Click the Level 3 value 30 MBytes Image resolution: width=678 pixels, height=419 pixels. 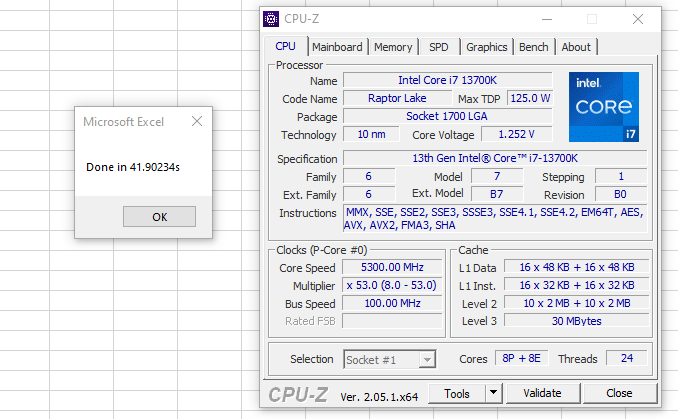click(576, 321)
